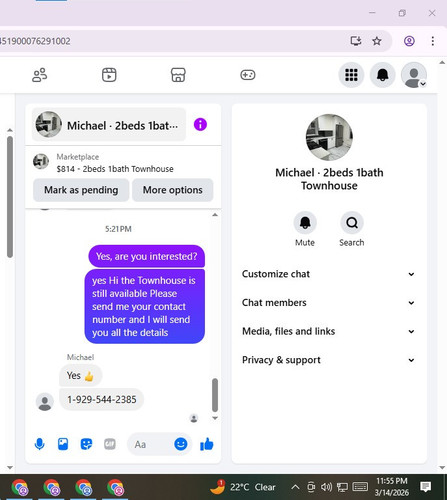Image resolution: width=447 pixels, height=500 pixels.
Task: Click the 'Yes' thumbs-up message from Michael
Action: [80, 376]
